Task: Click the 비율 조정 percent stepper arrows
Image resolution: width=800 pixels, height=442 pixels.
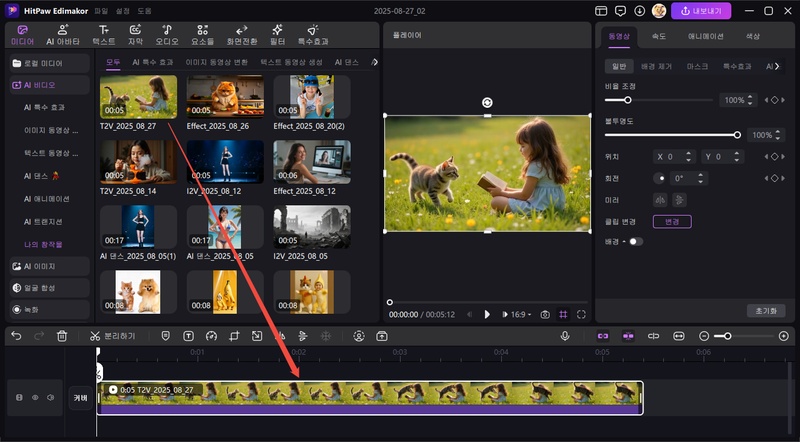Action: (x=750, y=100)
